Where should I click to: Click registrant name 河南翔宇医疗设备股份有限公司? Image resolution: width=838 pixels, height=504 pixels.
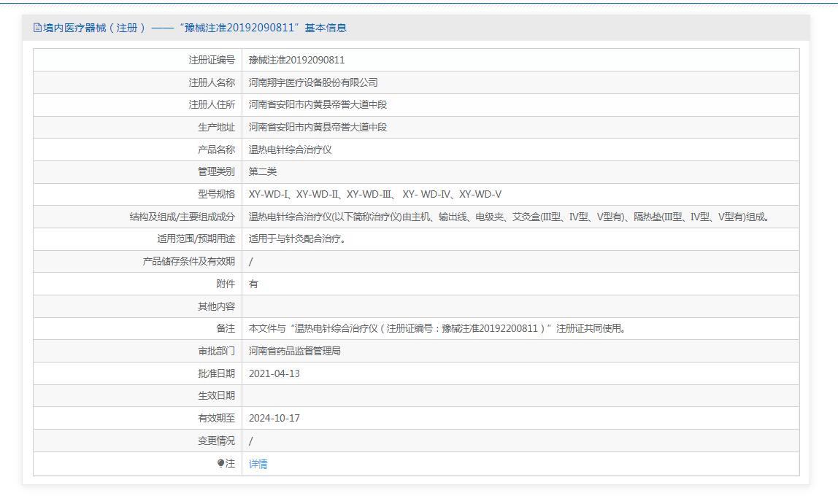tap(313, 82)
